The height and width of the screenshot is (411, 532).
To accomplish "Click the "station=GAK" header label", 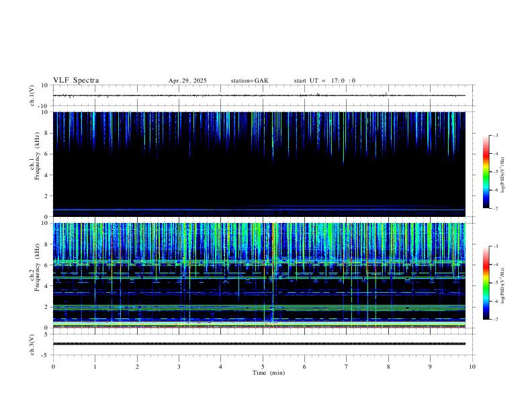I will point(249,81).
